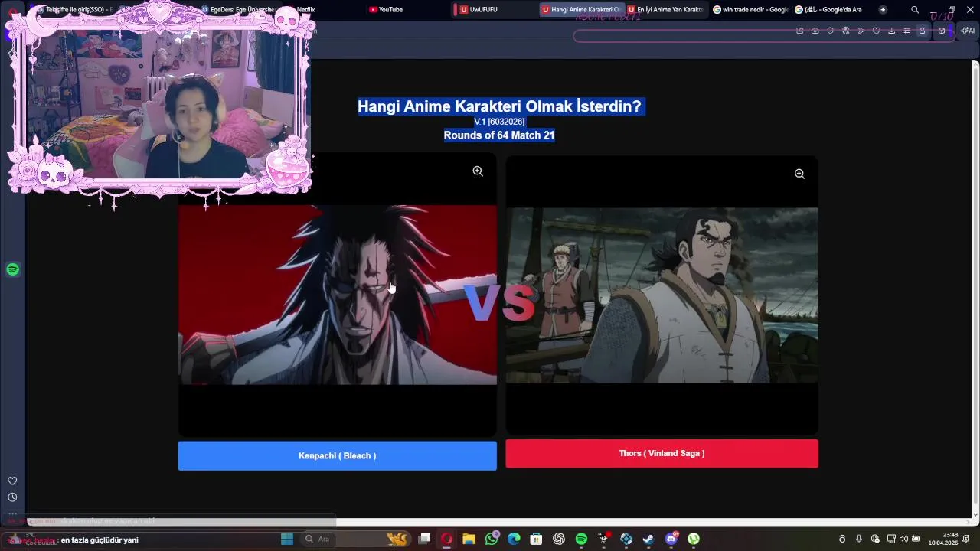Open a new browser tab
This screenshot has width=980, height=551.
pyautogui.click(x=883, y=10)
